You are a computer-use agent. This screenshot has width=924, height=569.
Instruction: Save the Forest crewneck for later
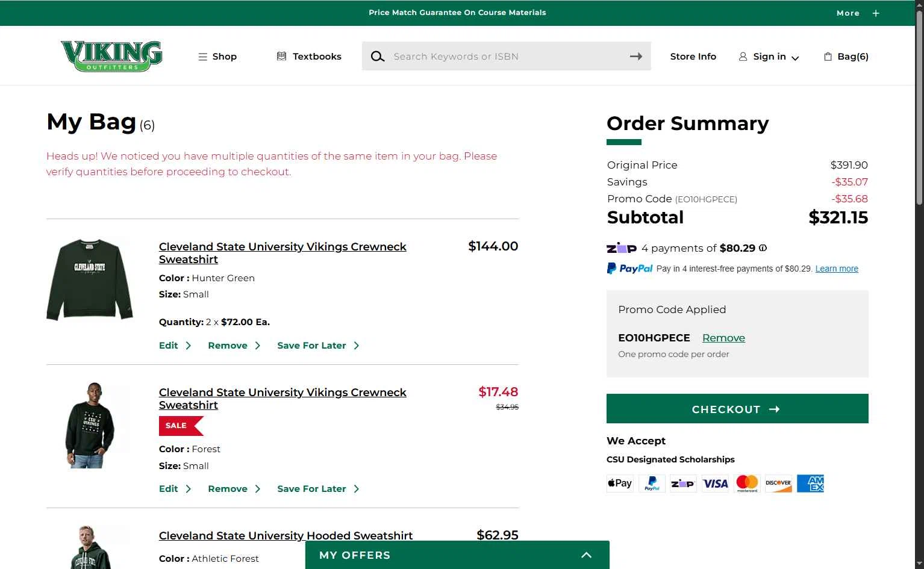pos(311,489)
